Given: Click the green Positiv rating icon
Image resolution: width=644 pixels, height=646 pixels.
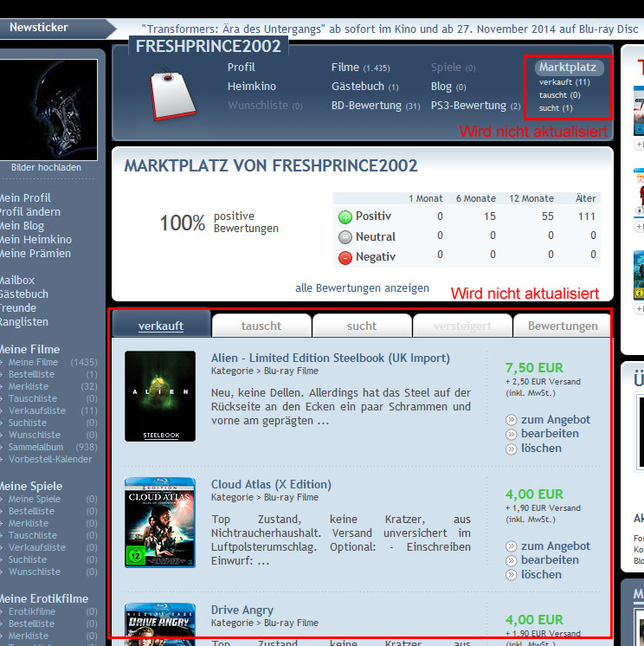Looking at the screenshot, I should pyautogui.click(x=345, y=216).
